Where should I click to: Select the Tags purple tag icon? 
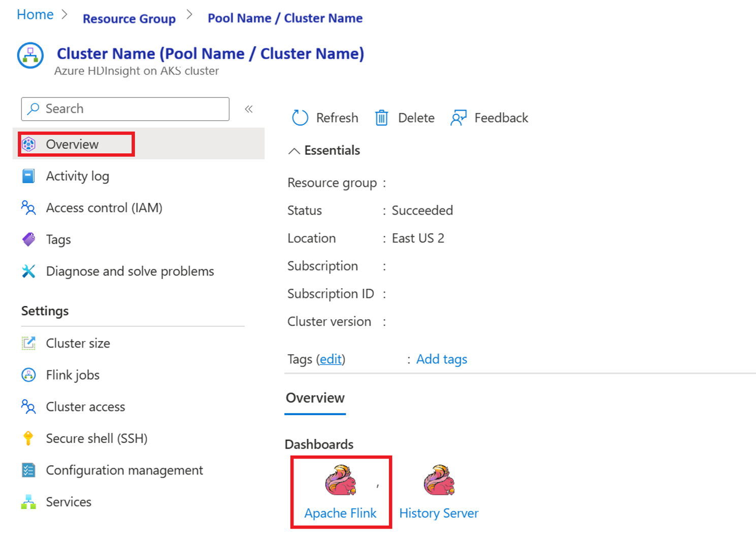29,239
